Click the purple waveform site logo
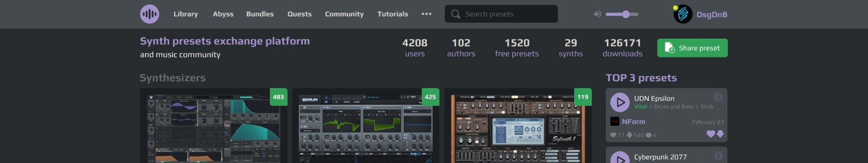 click(149, 14)
